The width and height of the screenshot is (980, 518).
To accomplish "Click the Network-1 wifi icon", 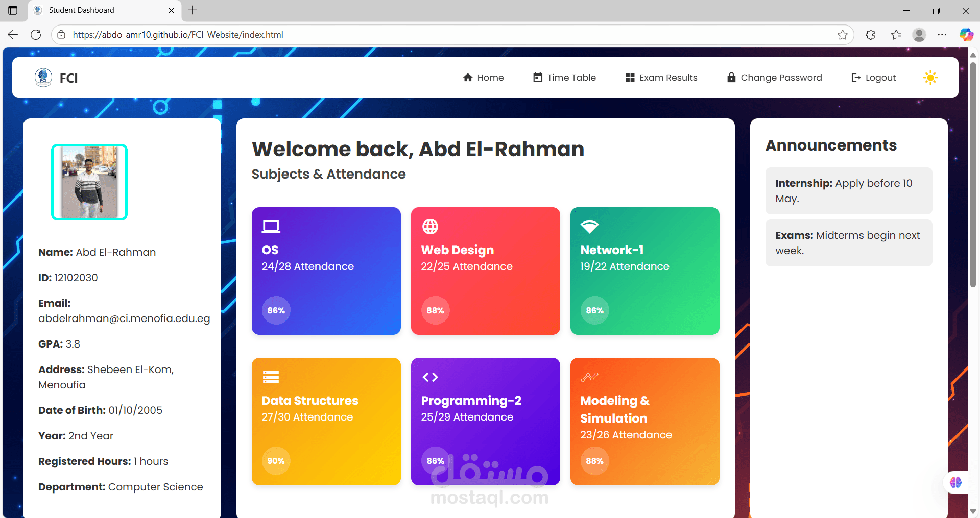I will [x=589, y=227].
